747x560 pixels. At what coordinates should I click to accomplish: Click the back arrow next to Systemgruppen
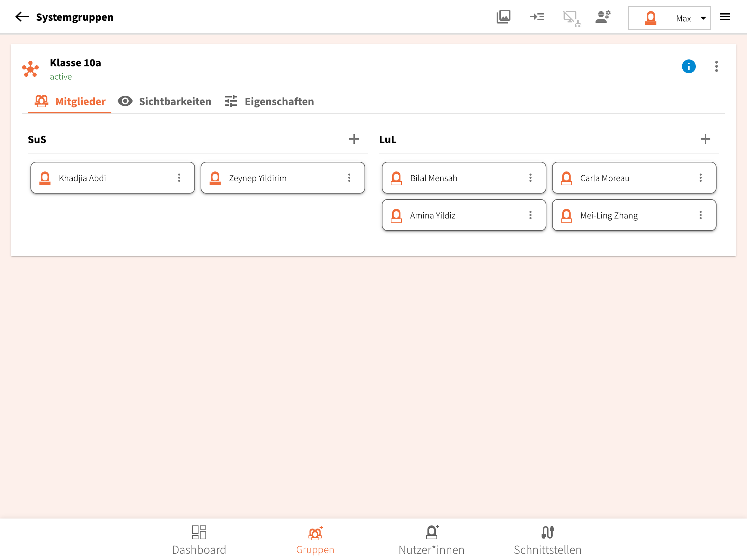22,17
